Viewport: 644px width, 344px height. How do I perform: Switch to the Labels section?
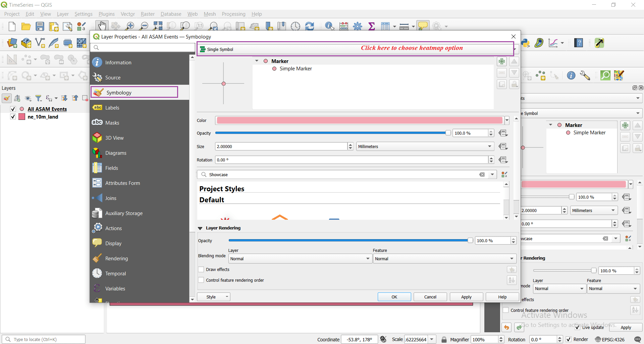[112, 108]
